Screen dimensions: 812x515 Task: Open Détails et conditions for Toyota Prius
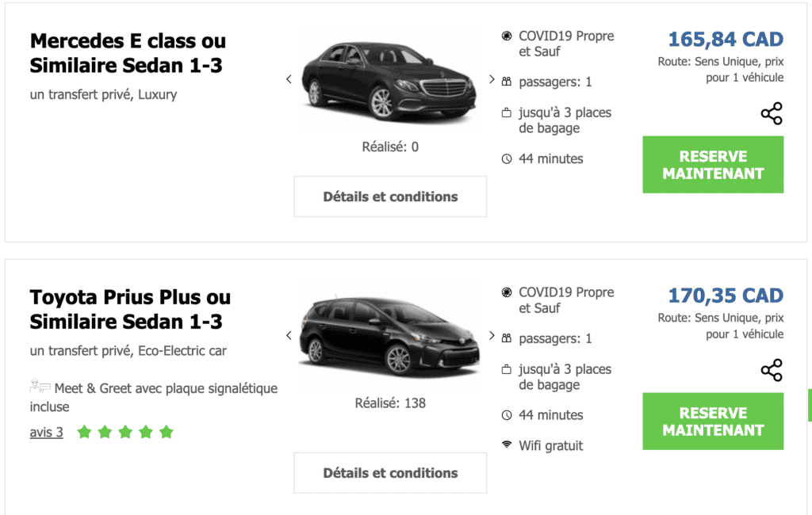[390, 473]
